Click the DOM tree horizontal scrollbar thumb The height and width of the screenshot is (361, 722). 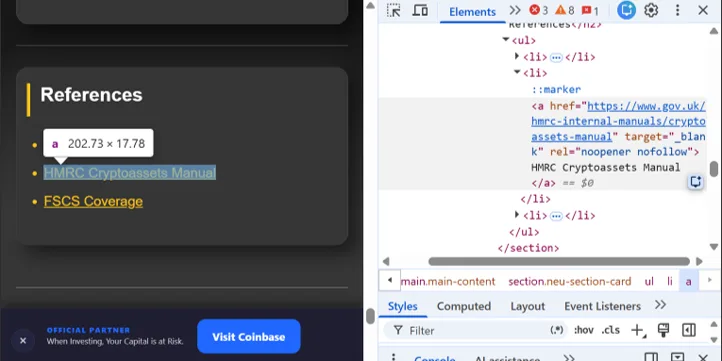[559, 262]
